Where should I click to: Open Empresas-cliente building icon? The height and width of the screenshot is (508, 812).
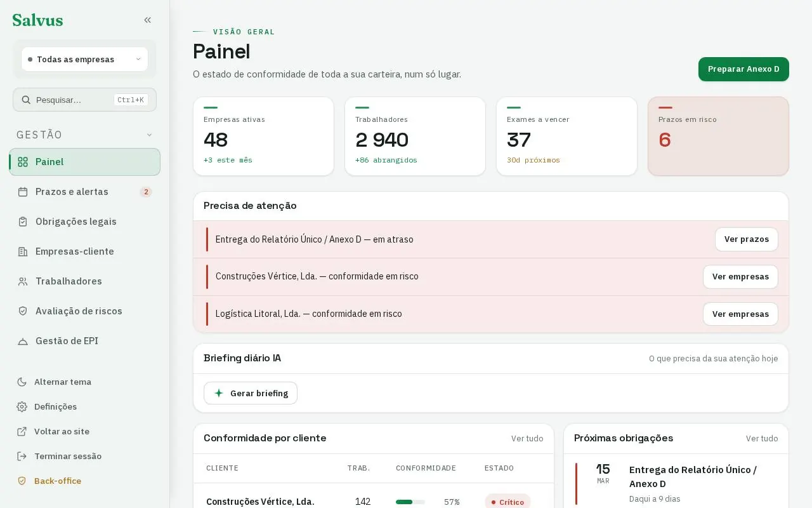(23, 251)
